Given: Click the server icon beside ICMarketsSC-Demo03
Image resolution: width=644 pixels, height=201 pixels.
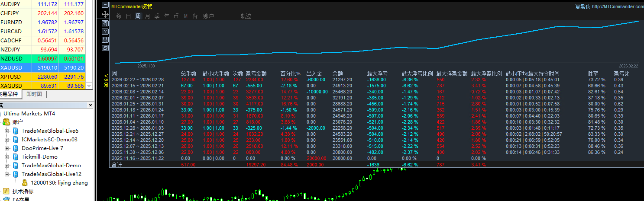Looking at the screenshot, I should click(15, 139).
